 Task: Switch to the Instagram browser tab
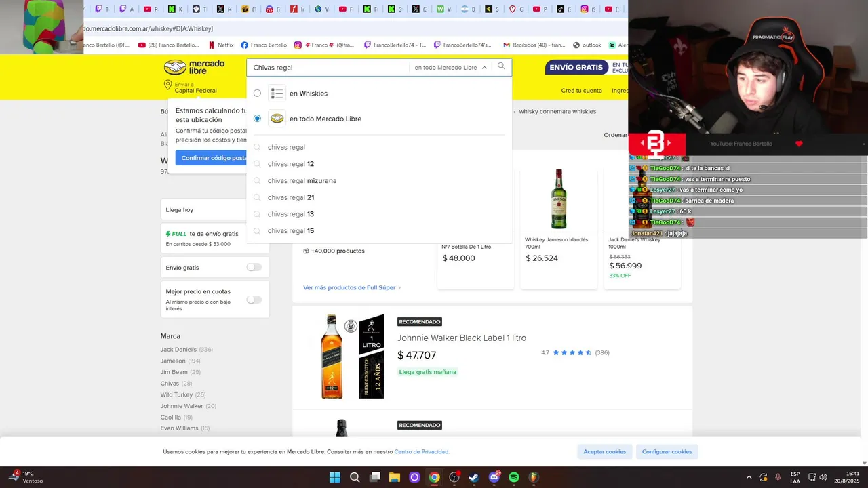tap(587, 9)
